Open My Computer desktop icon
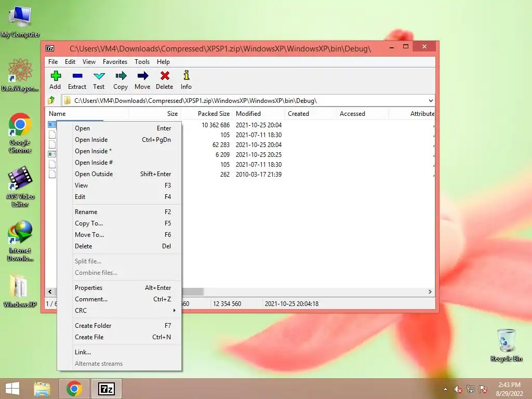The image size is (532, 399). point(20,21)
